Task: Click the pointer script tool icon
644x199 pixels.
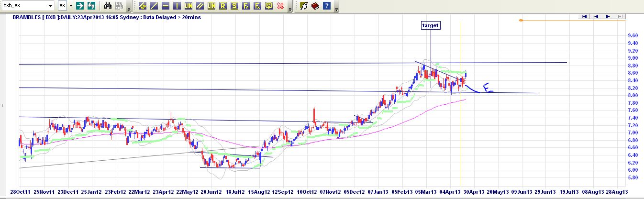Action: point(303,6)
